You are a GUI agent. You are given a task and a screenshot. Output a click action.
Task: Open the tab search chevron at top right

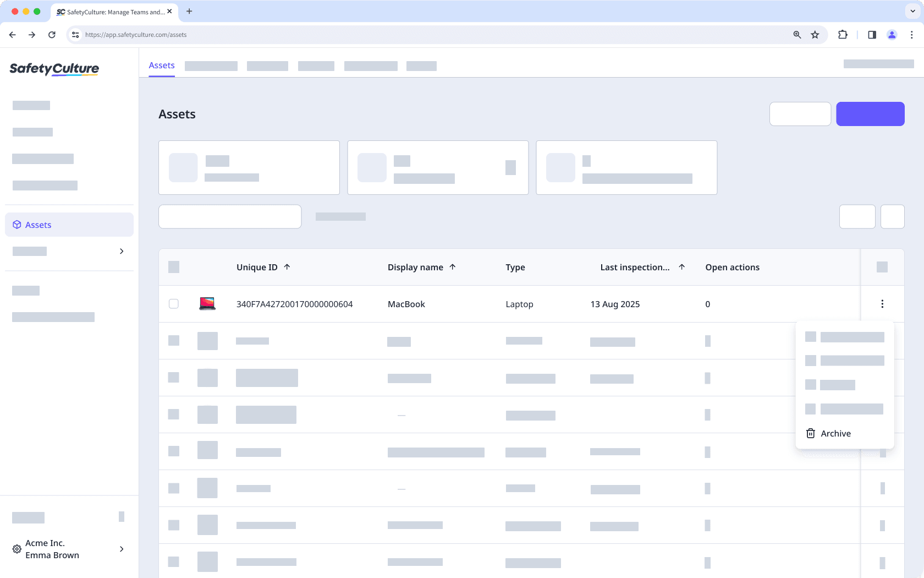(x=911, y=11)
